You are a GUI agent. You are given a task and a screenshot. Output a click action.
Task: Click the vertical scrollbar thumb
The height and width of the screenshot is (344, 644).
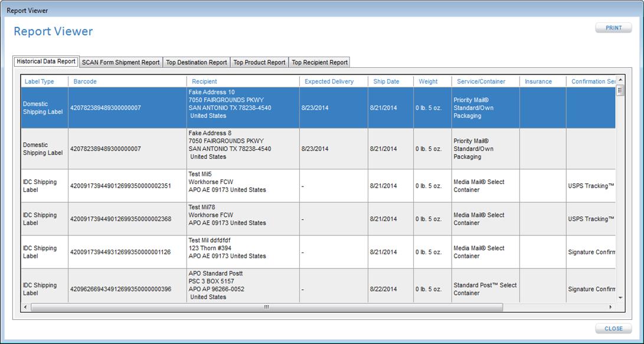tap(620, 90)
